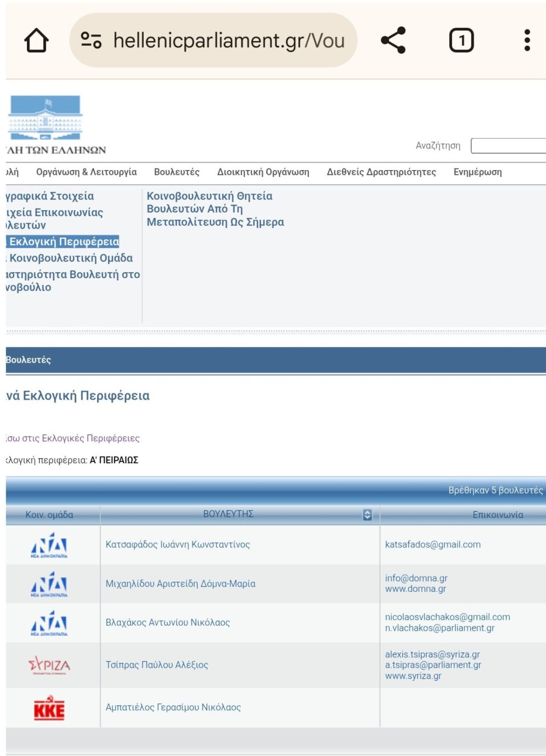Viewport: 546px width, 756px height.
Task: Select the Εκλογική Περιφέρεια sidebar item
Action: tap(64, 242)
